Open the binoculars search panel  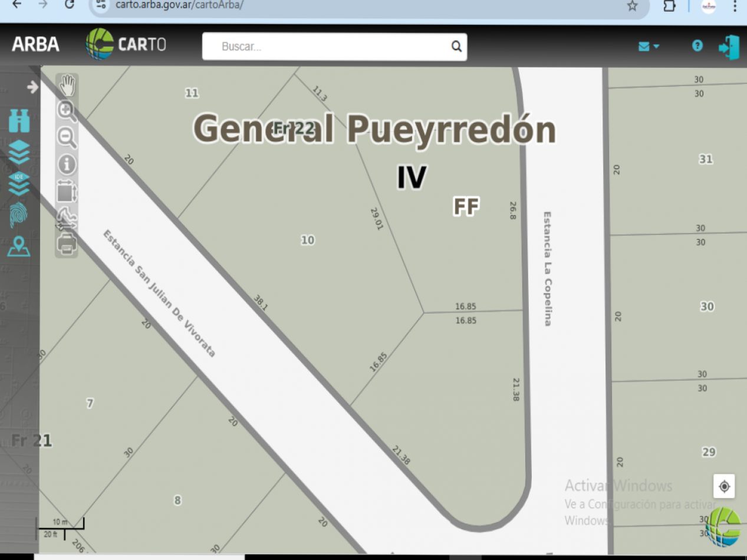19,121
